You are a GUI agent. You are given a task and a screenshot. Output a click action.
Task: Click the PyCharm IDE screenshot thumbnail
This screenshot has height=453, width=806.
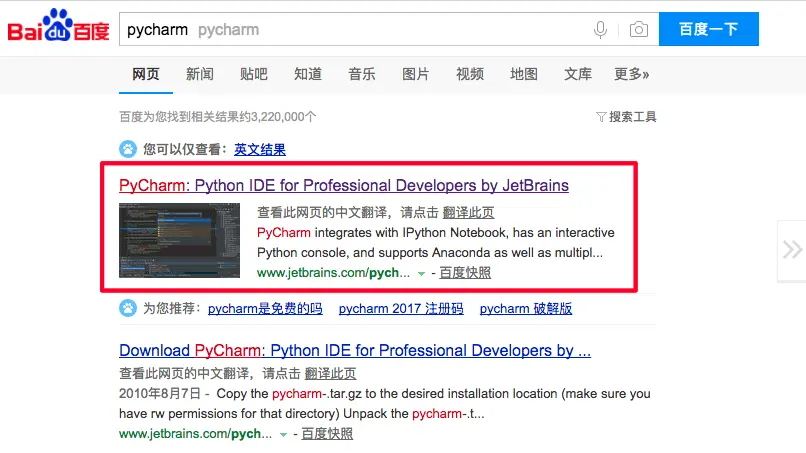[x=179, y=240]
